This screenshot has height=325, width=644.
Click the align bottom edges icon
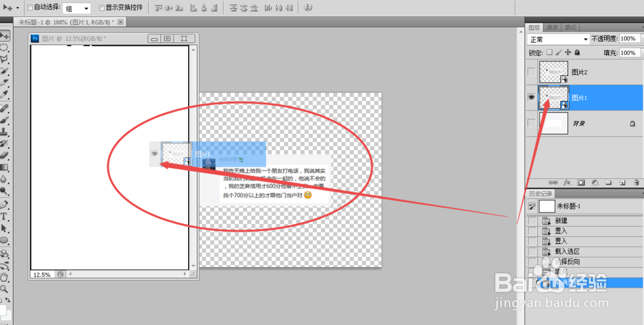tap(179, 7)
